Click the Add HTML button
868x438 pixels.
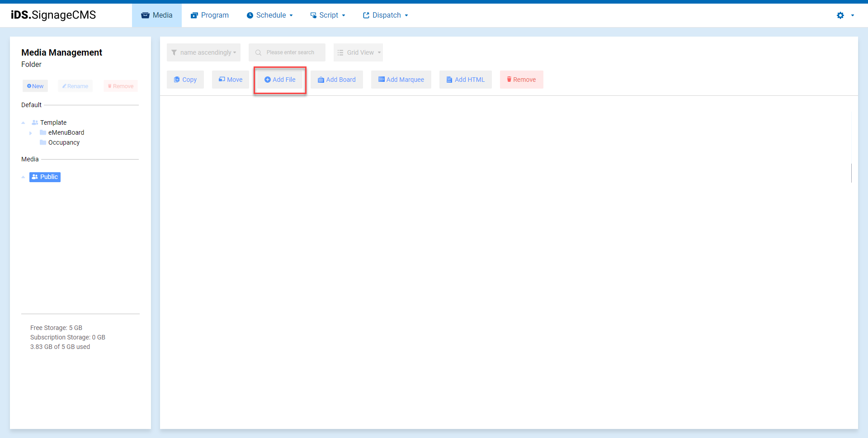(466, 80)
